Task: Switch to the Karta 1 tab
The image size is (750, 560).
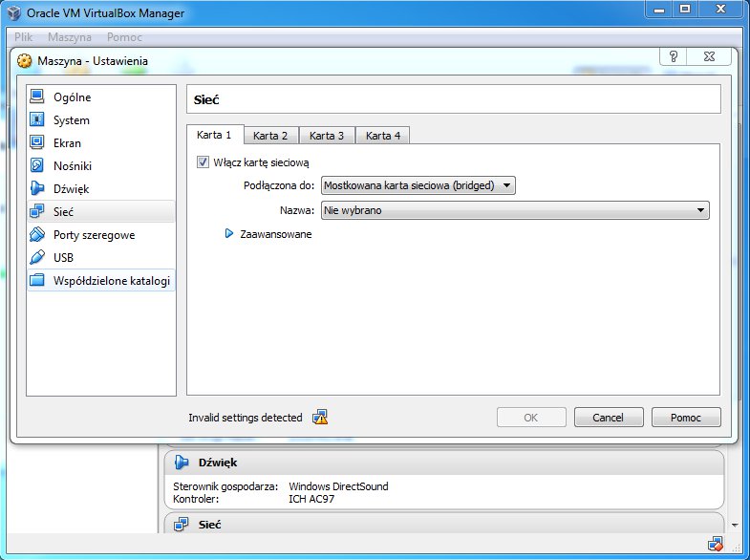Action: (x=214, y=135)
